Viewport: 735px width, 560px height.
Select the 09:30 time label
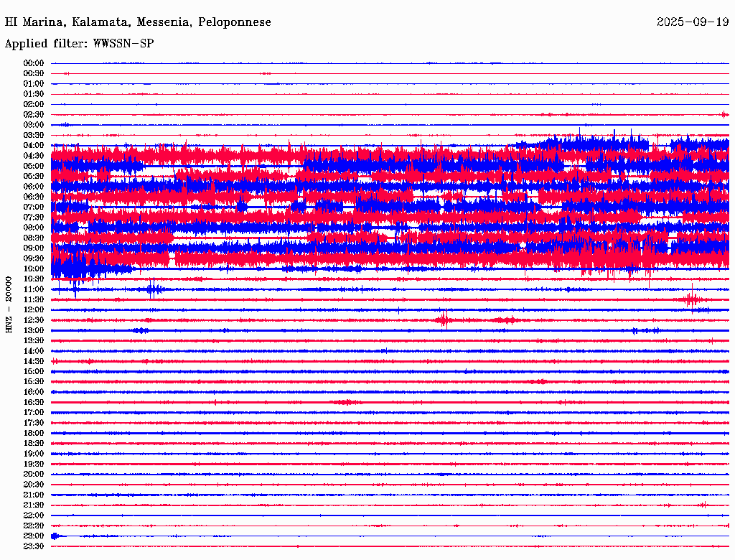point(34,258)
